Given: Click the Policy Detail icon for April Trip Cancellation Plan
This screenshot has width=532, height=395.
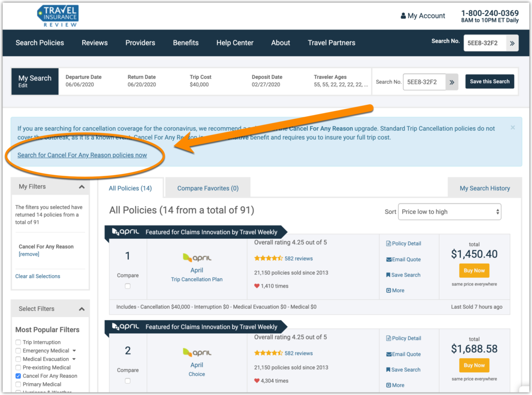Looking at the screenshot, I should click(x=389, y=243).
